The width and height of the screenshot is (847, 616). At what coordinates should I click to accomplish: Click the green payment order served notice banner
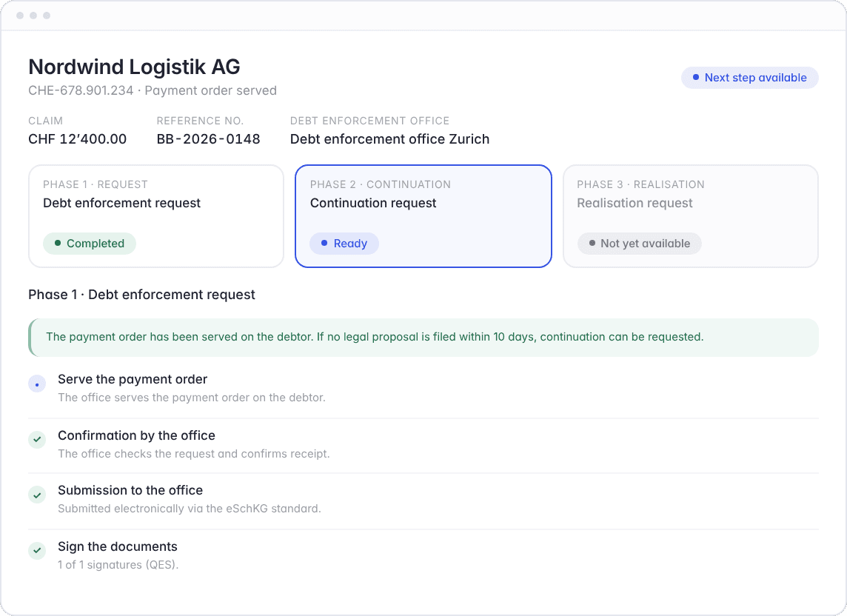click(423, 337)
